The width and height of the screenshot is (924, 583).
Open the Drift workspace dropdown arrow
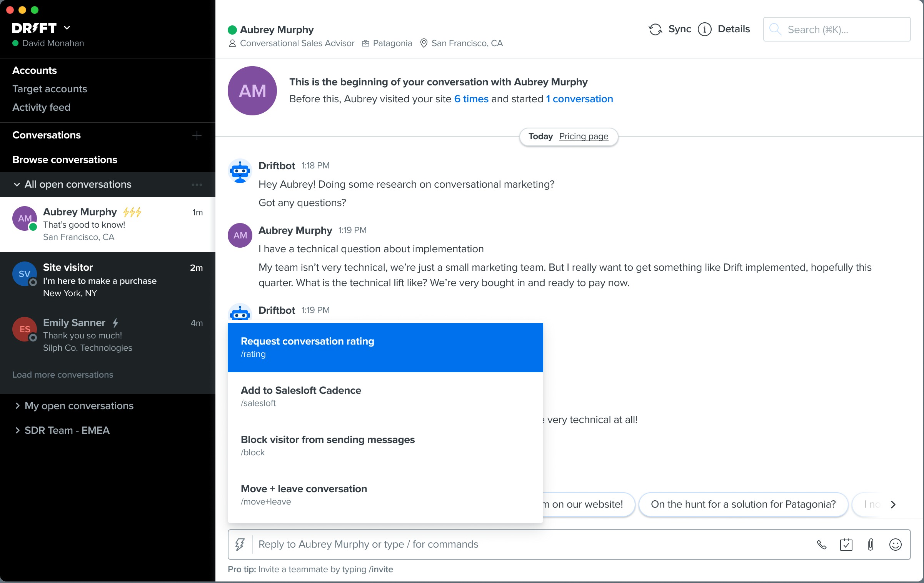(67, 28)
